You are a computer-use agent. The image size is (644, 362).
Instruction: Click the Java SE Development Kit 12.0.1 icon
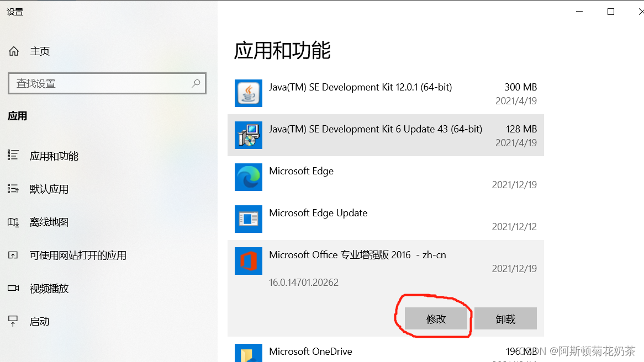click(x=249, y=93)
